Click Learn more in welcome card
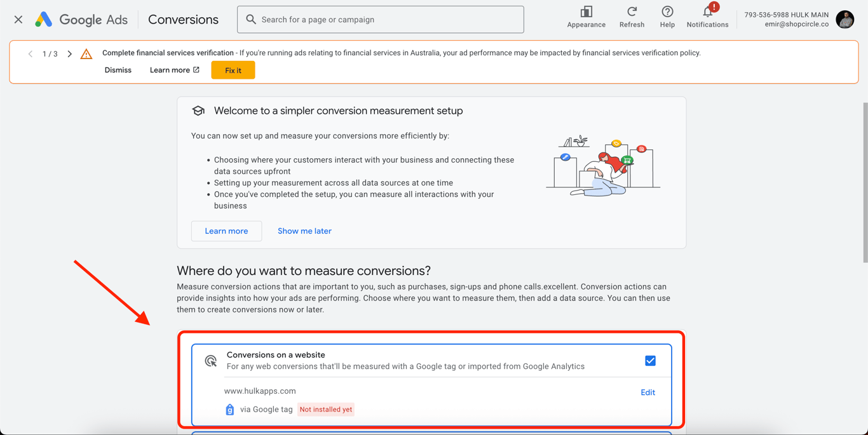The height and width of the screenshot is (435, 868). (226, 231)
